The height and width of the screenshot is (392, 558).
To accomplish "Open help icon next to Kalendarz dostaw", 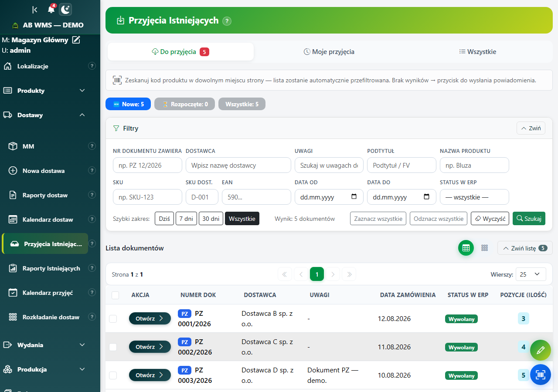I will tap(92, 220).
